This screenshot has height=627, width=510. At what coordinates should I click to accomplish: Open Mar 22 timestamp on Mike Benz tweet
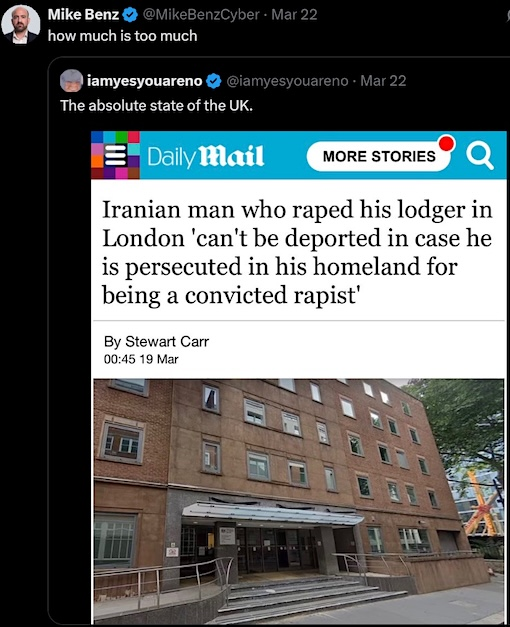294,15
